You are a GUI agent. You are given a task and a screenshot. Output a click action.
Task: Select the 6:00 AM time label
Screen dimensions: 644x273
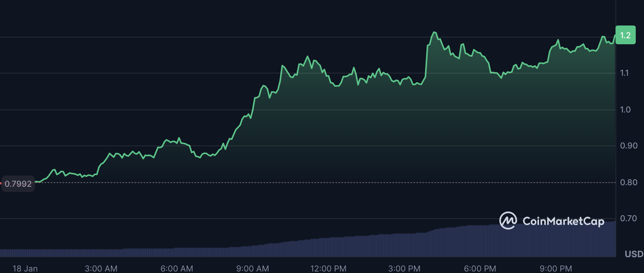pyautogui.click(x=177, y=268)
